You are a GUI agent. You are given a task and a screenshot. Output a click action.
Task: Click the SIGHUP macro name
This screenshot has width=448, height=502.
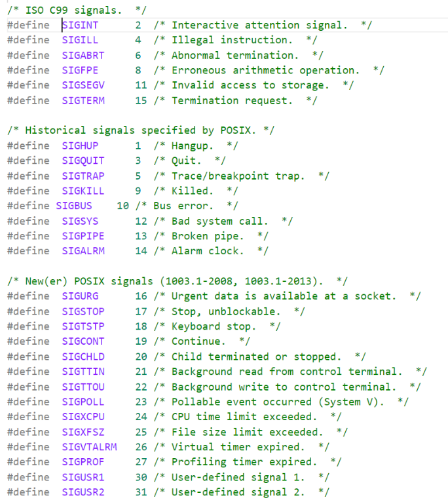(x=80, y=145)
